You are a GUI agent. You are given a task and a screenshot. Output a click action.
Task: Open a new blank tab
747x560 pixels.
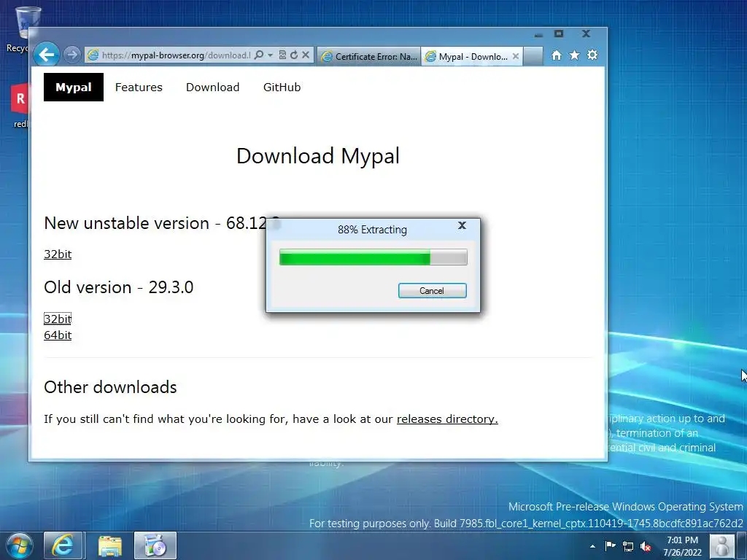pyautogui.click(x=533, y=56)
